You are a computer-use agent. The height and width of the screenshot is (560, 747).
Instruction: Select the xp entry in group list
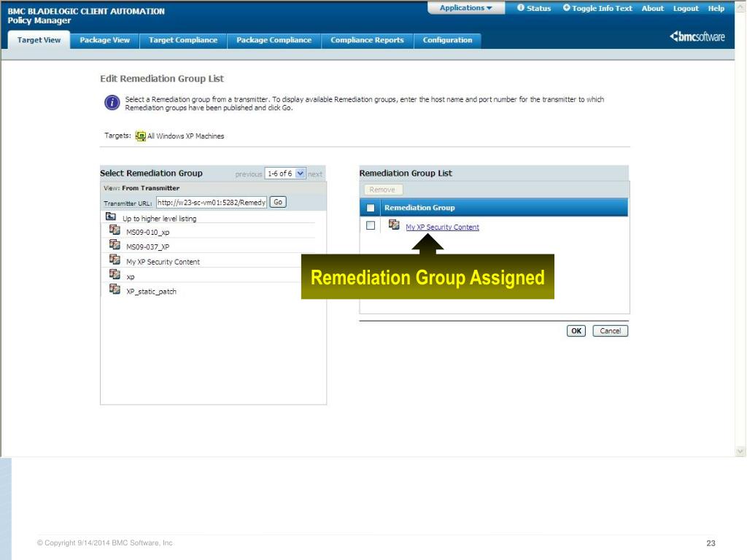point(131,277)
